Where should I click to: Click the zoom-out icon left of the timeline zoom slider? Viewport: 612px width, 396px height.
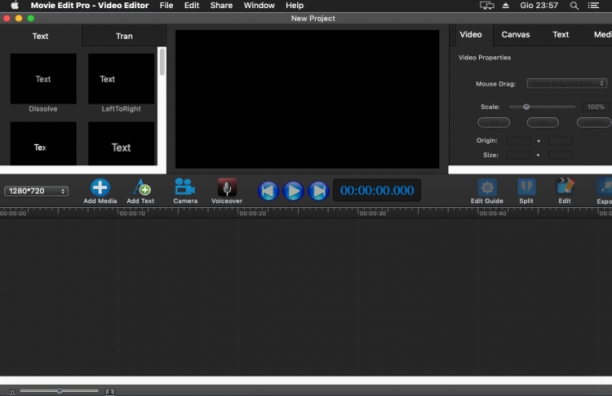(x=12, y=391)
